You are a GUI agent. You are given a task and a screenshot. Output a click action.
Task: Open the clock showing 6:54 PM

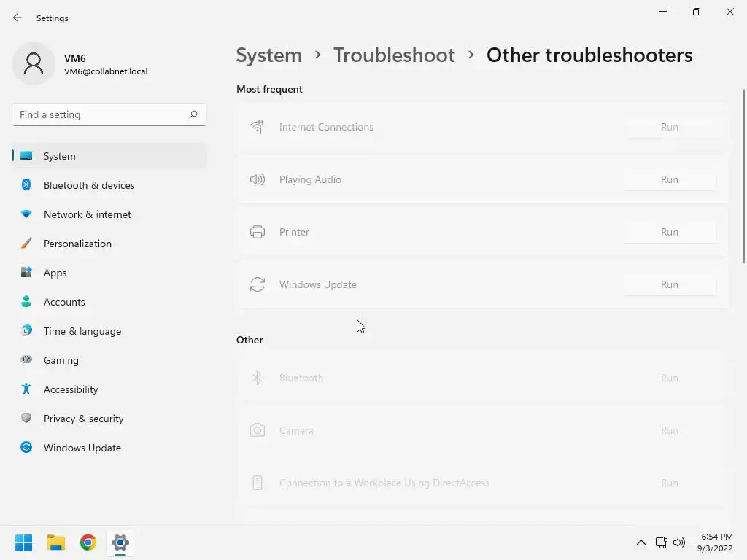click(x=715, y=542)
